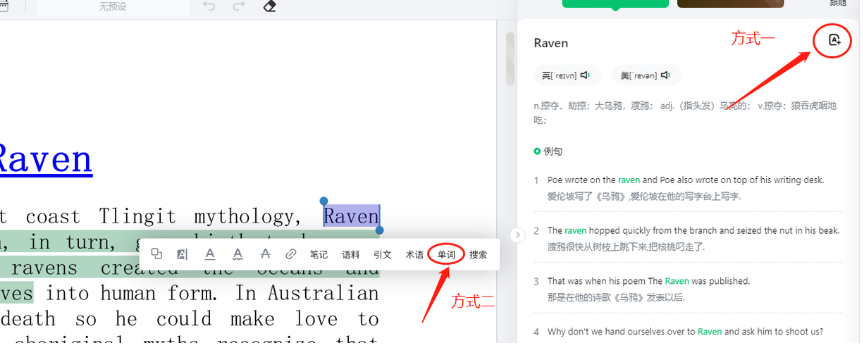Screen dimensions: 863x361
Task: Play the American pronunciation speaker icon
Action: click(x=665, y=75)
